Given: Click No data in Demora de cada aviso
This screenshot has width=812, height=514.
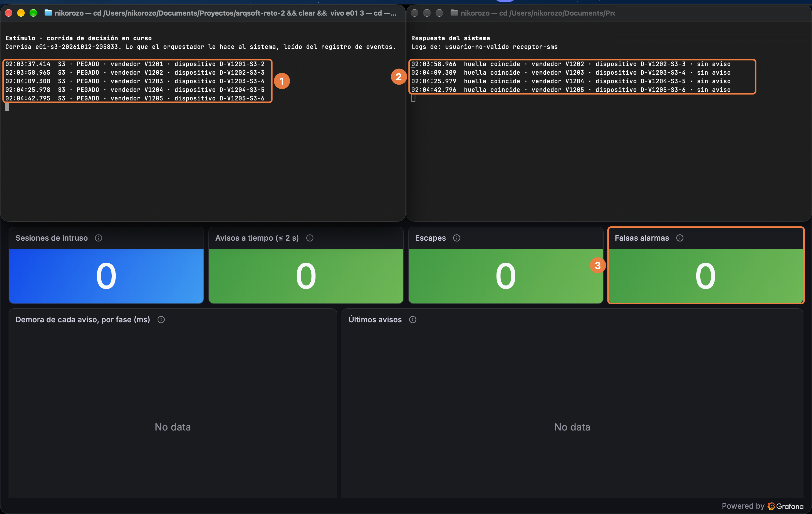Looking at the screenshot, I should click(x=173, y=427).
